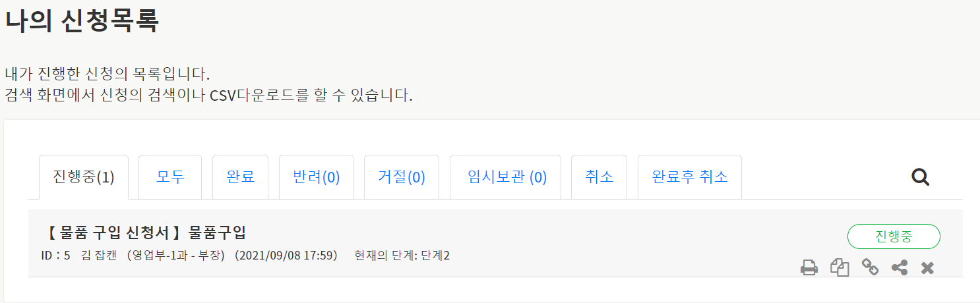Open the 완료후 취소 tab
980x303 pixels.
[690, 177]
